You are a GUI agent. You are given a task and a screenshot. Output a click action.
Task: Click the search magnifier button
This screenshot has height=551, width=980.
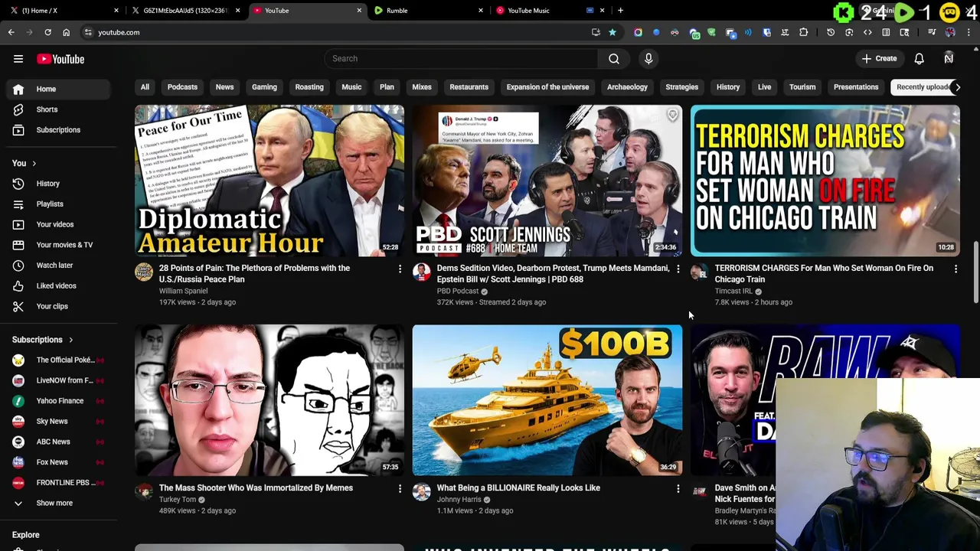coord(614,58)
